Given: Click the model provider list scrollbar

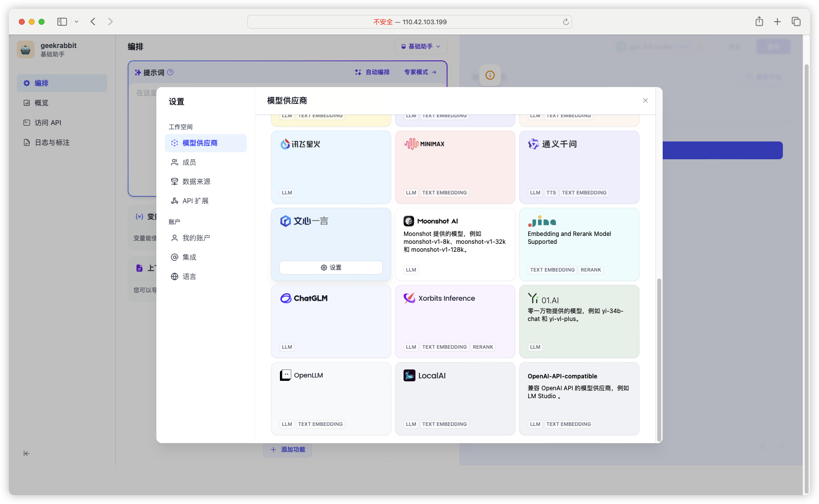Looking at the screenshot, I should pyautogui.click(x=659, y=359).
